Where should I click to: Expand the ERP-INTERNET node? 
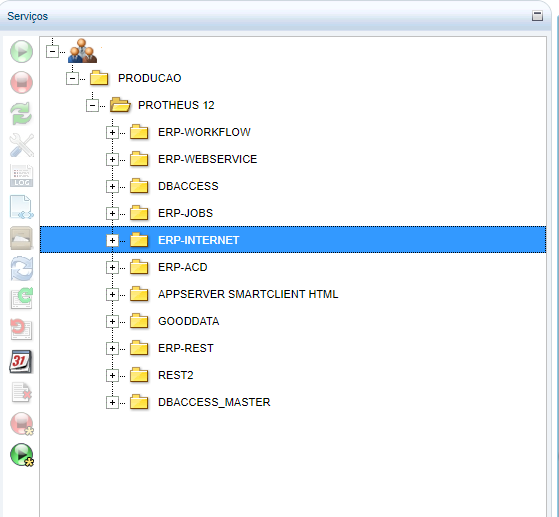[112, 241]
